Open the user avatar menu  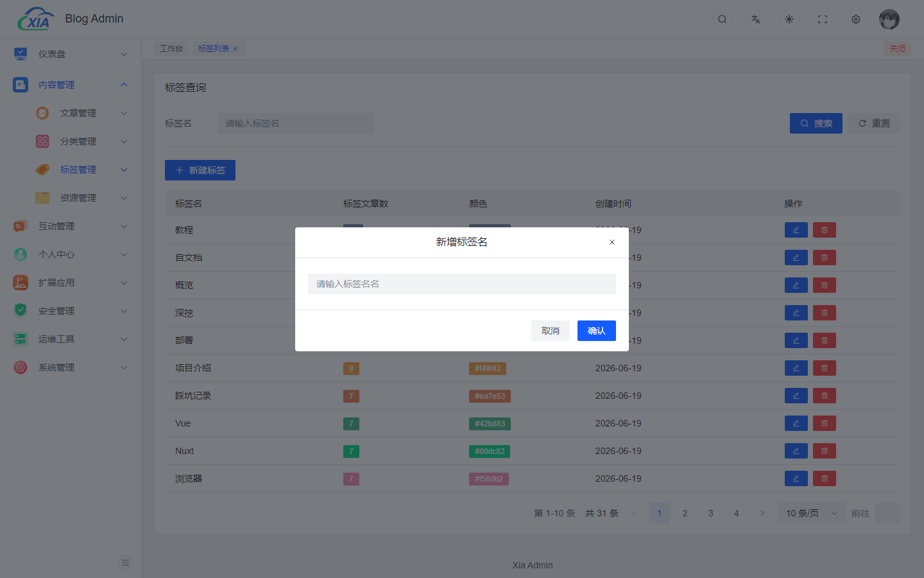pyautogui.click(x=889, y=19)
